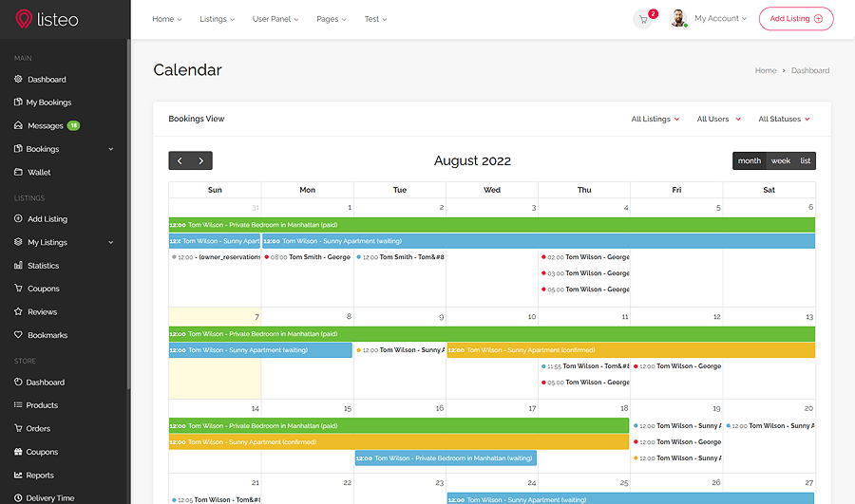This screenshot has height=504, width=855.
Task: Open the All Statuses filter dropdown
Action: [x=784, y=120]
